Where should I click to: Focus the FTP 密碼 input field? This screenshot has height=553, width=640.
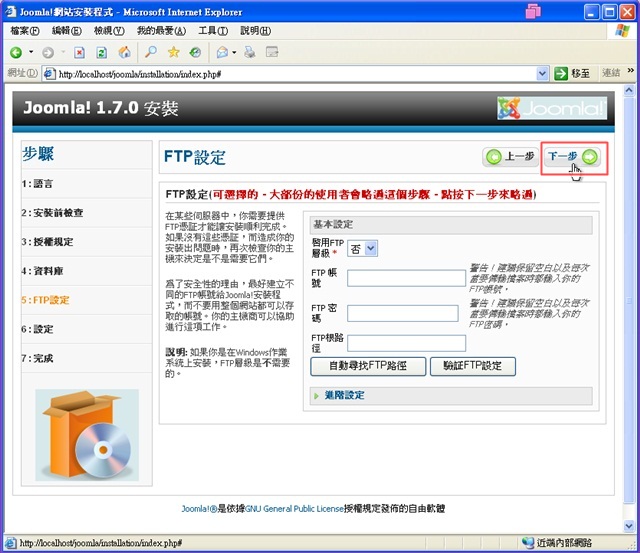pos(402,313)
